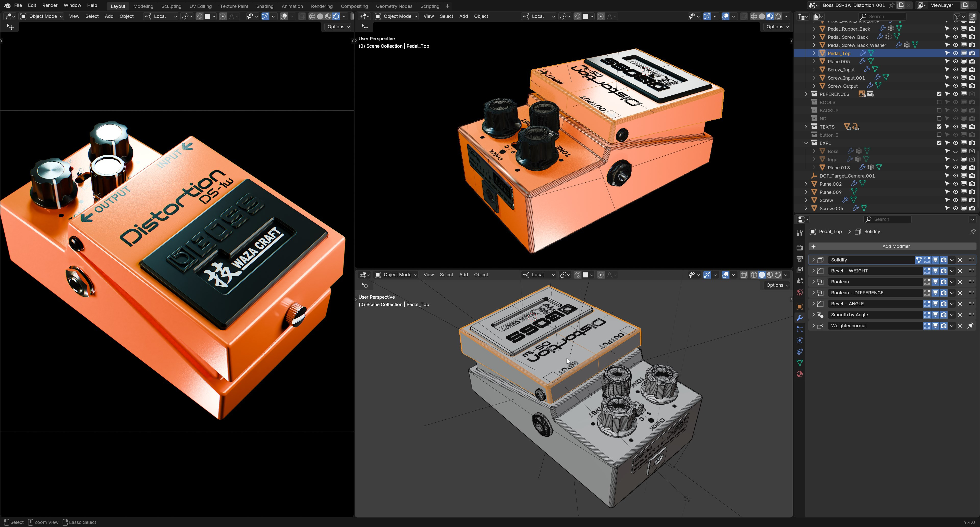Open the Modifiers properties tab
980x527 pixels.
pos(800,318)
